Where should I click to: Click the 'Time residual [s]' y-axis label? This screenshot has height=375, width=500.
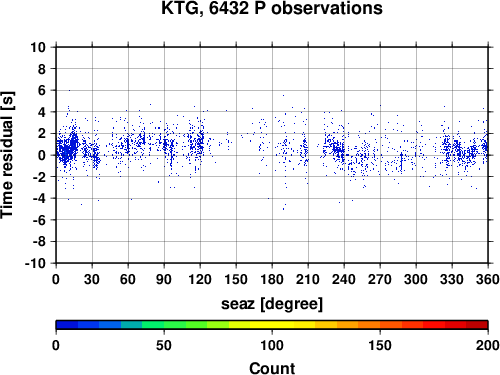pyautogui.click(x=7, y=155)
